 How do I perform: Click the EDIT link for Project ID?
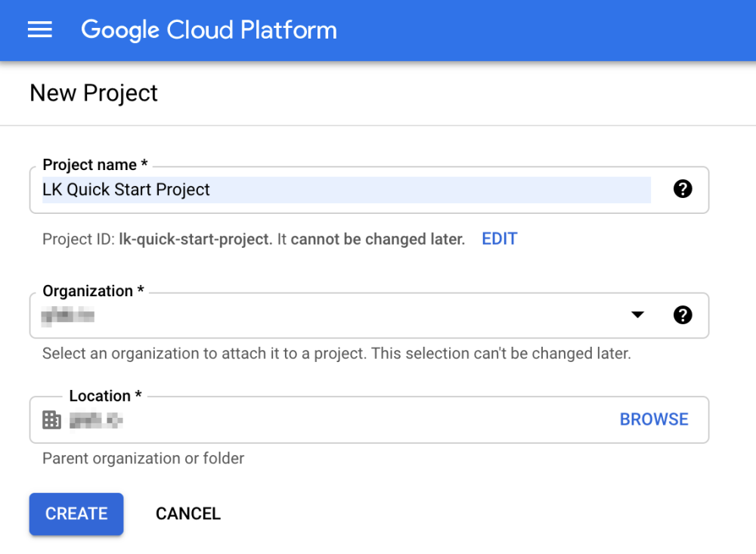499,239
